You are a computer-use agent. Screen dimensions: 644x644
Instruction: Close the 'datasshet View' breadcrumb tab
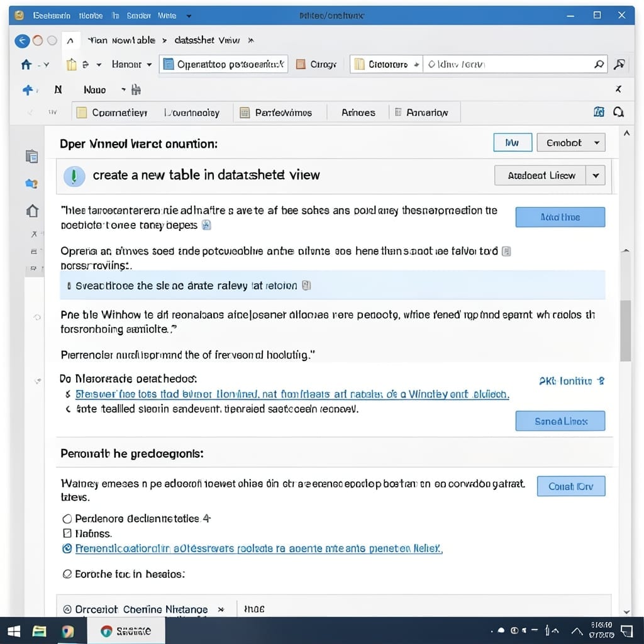[251, 40]
